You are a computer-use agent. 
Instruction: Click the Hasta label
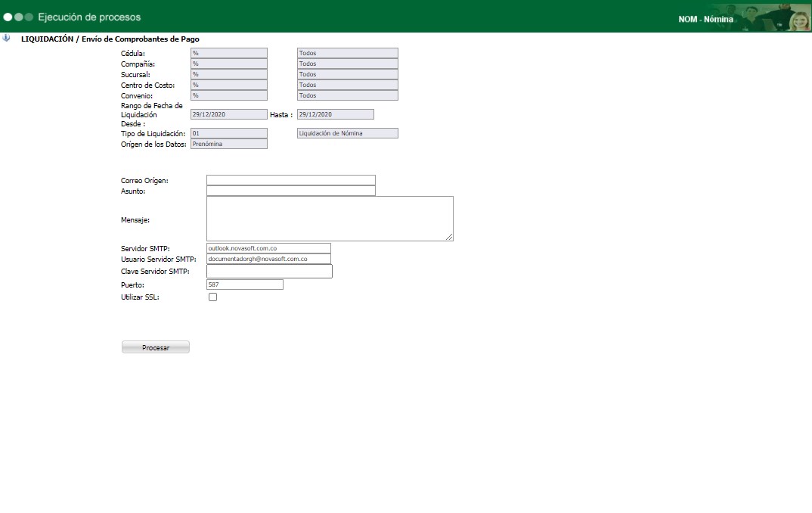click(x=281, y=115)
